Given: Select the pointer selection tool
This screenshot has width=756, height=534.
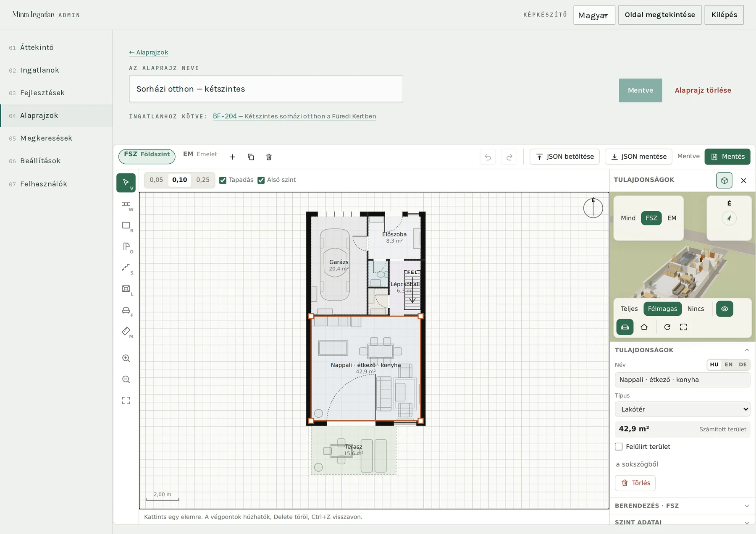Looking at the screenshot, I should (126, 183).
